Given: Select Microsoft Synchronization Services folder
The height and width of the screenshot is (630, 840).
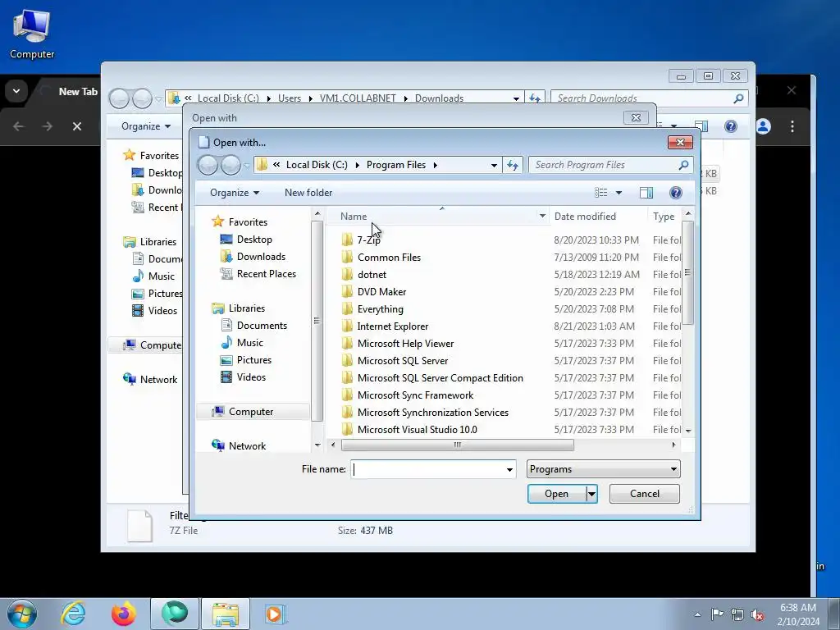Looking at the screenshot, I should 433,412.
